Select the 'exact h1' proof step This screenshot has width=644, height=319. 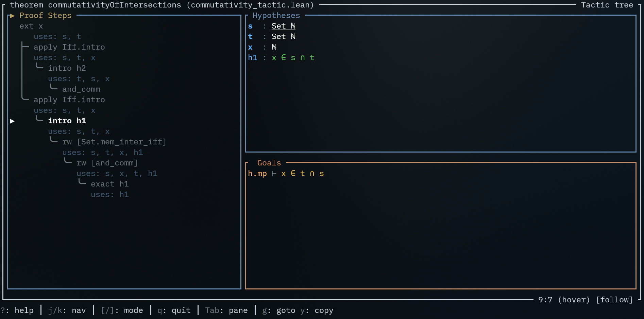pyautogui.click(x=109, y=184)
